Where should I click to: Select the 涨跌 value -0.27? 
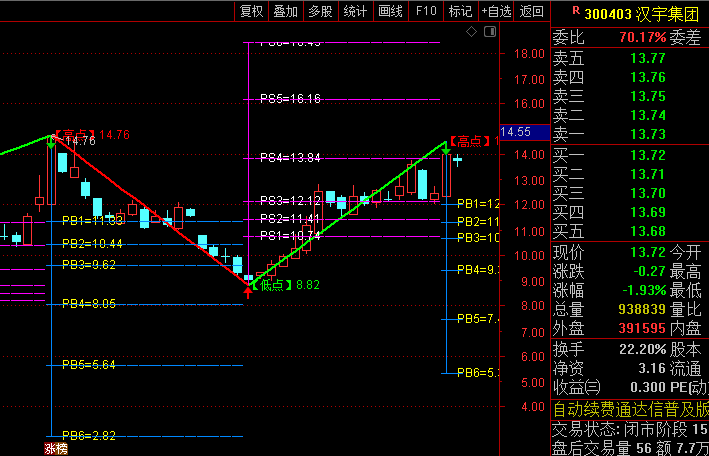[648, 271]
